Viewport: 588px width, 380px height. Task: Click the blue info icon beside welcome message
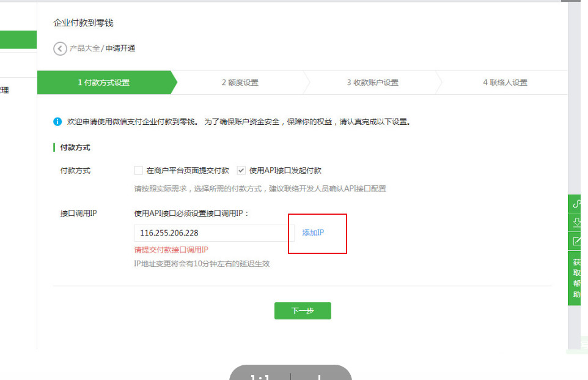[x=57, y=122]
